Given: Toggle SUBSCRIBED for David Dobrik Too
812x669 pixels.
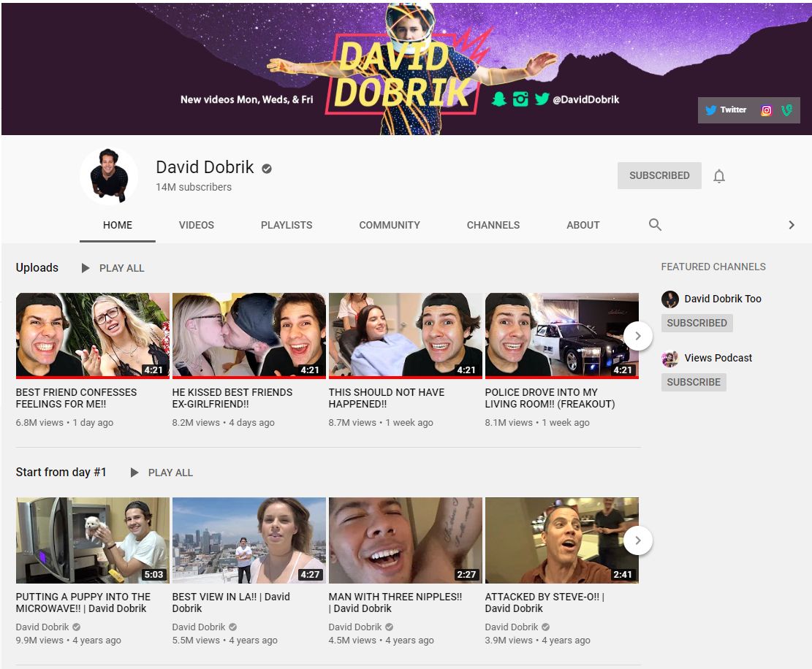Looking at the screenshot, I should (697, 323).
